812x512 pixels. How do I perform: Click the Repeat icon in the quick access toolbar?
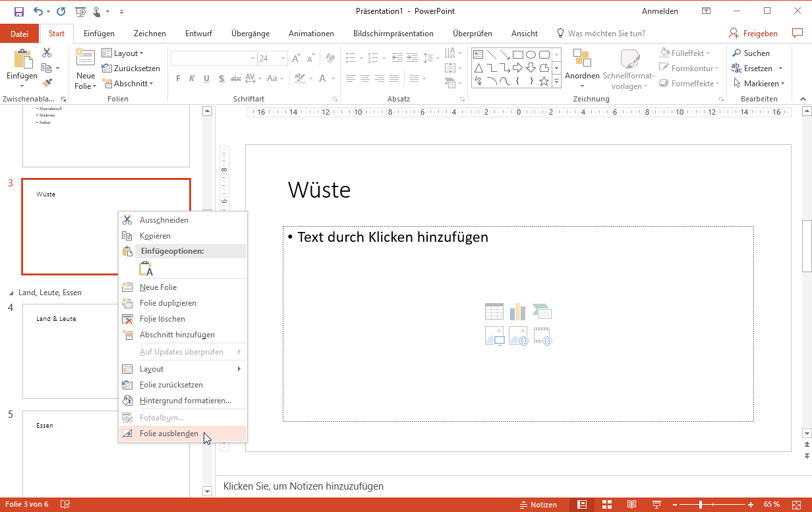[x=61, y=11]
